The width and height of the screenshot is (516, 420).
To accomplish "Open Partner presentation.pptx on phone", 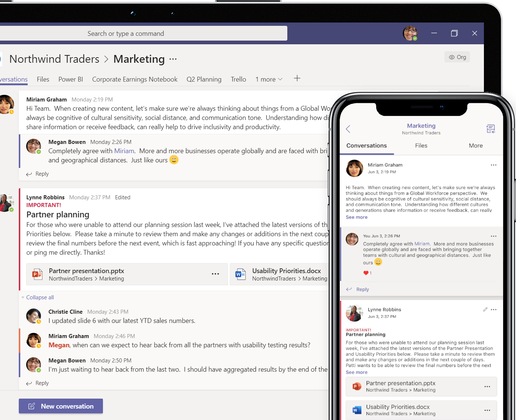I will coord(421,386).
